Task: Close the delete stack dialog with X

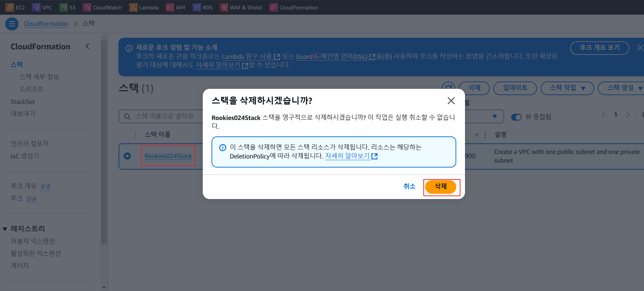Action: tap(451, 101)
